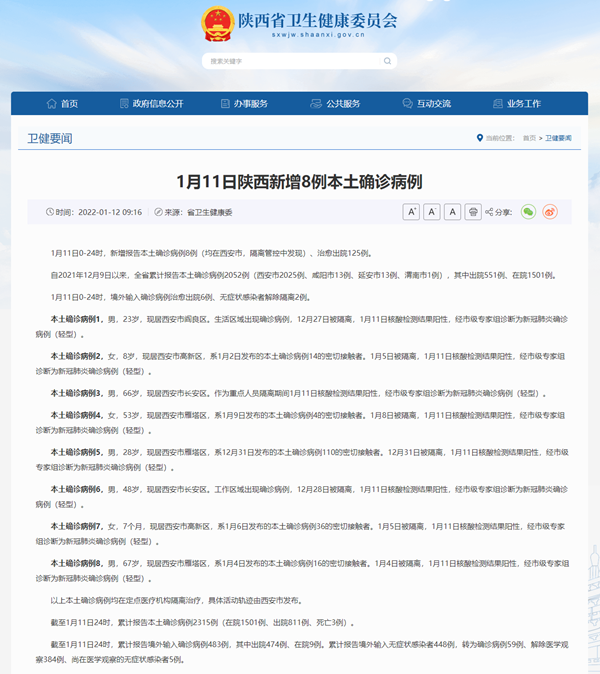Screen dimensions: 600x674
Task: Click the home icon in navigation
Action: (52, 104)
